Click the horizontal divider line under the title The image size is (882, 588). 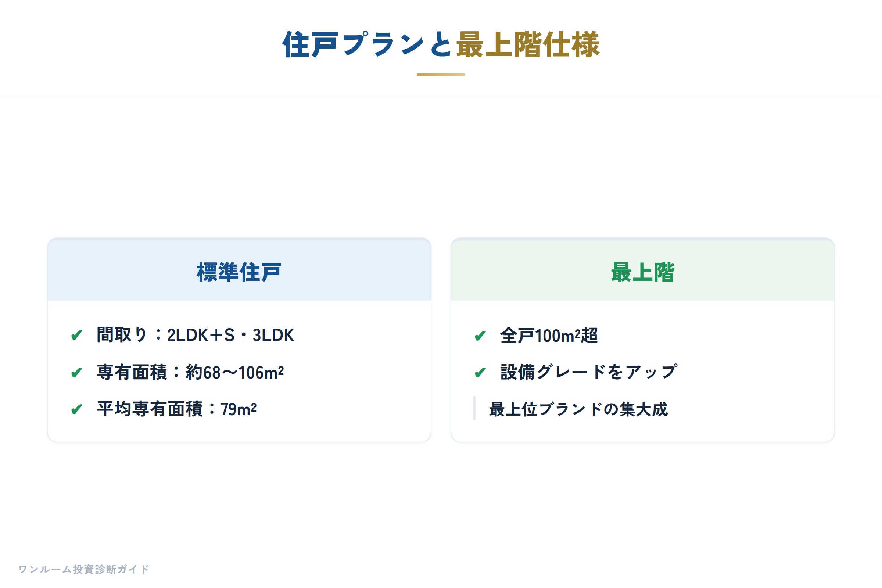pyautogui.click(x=441, y=96)
